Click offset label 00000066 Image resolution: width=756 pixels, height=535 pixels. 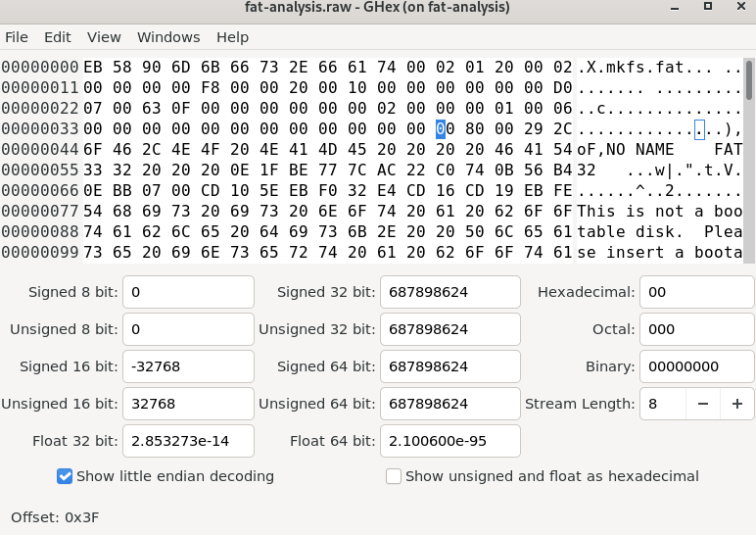click(40, 190)
